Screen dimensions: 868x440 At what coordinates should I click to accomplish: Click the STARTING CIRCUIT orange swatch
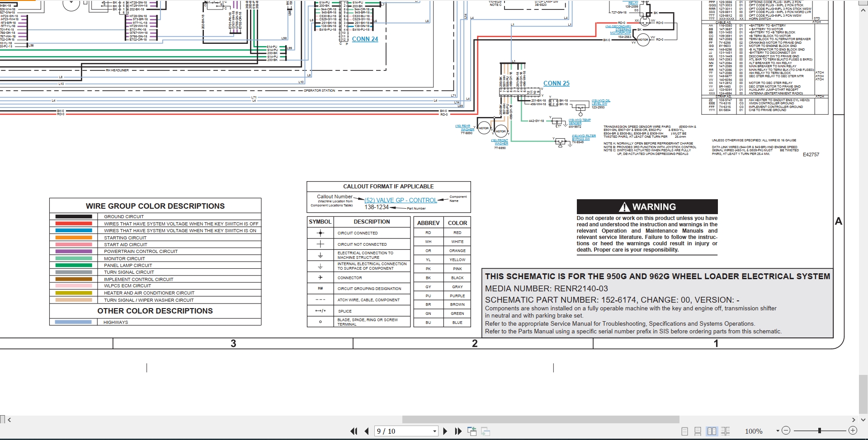[74, 238]
